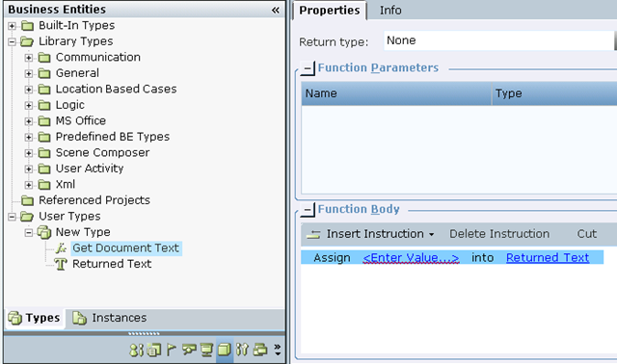
Task: Select Returned Text tree item
Action: coord(112,264)
